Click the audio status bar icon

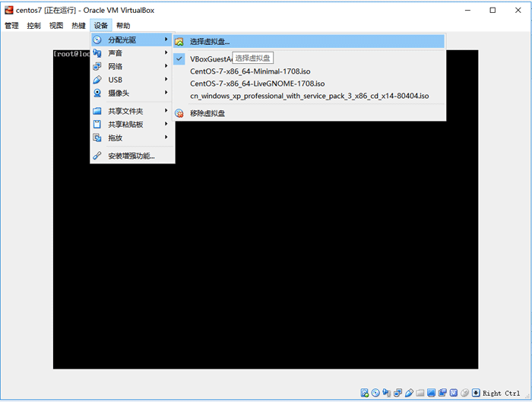386,393
